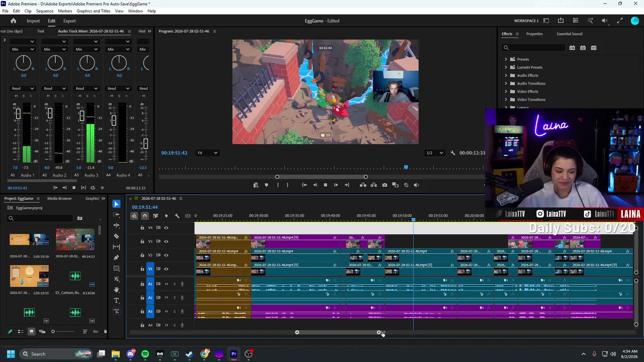The height and width of the screenshot is (362, 644).
Task: Click the A2 volume fader handle in the mixer
Action: coord(49,114)
